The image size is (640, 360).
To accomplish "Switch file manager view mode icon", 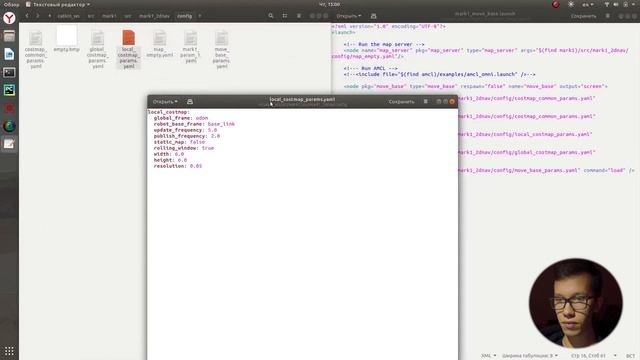I will (285, 16).
